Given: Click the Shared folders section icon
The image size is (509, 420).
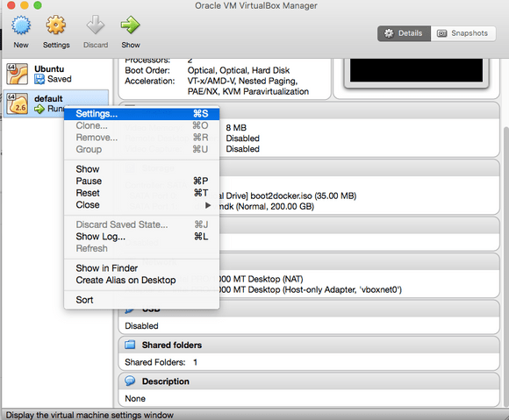Looking at the screenshot, I should coord(130,345).
